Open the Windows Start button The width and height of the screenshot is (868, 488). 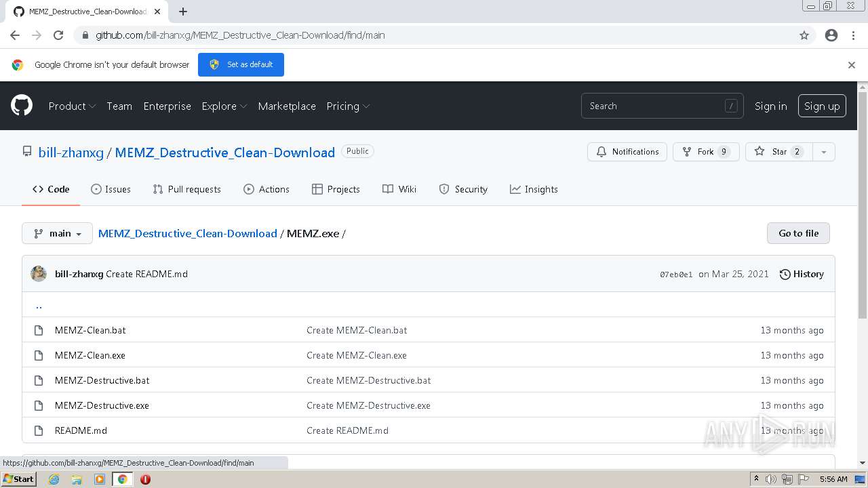click(18, 479)
